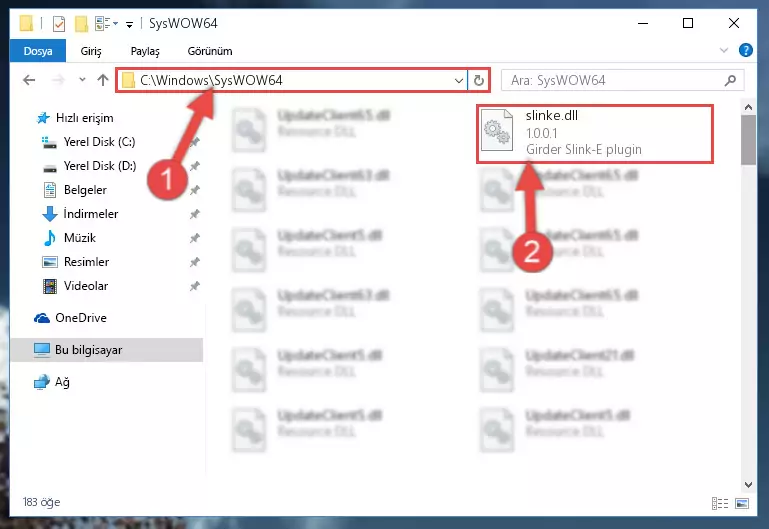This screenshot has height=529, width=769.
Task: Click the scroll up arrow of the file list
Action: tap(748, 107)
